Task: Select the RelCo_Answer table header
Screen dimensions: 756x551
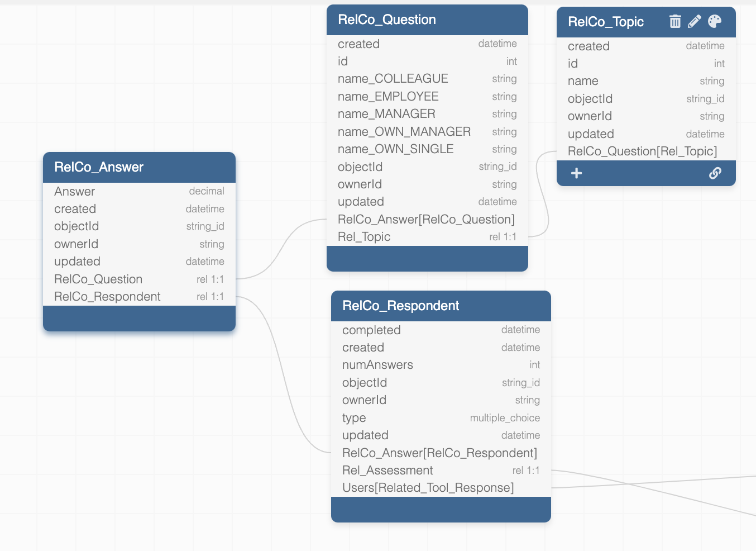Action: click(x=139, y=167)
